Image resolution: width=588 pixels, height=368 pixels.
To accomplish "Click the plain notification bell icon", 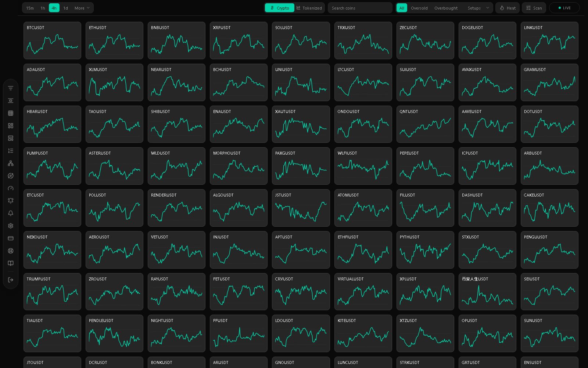I will (x=11, y=213).
